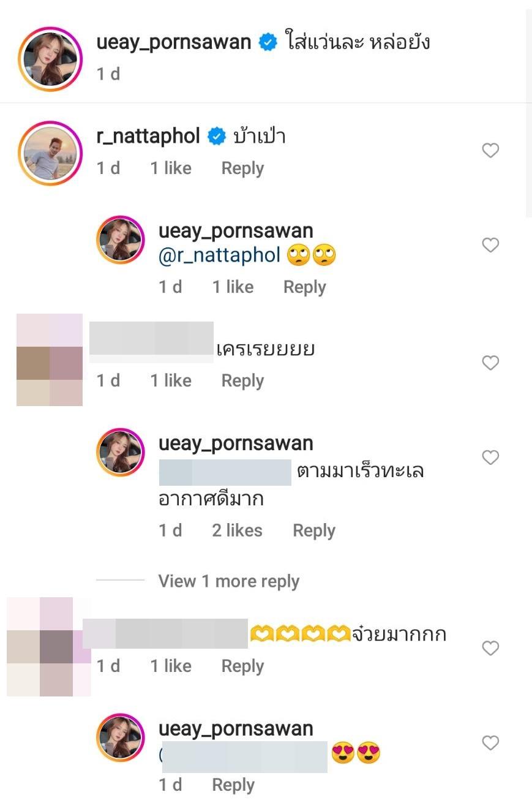Screen dimensions: 532x811
Task: Open verified badge next to r_nattaphol
Action: (217, 136)
